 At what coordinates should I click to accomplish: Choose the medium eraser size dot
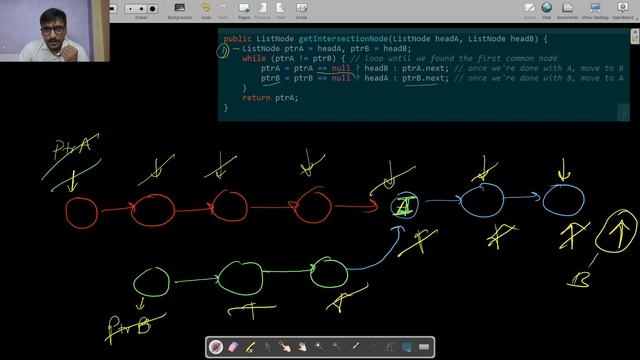coord(141,9)
